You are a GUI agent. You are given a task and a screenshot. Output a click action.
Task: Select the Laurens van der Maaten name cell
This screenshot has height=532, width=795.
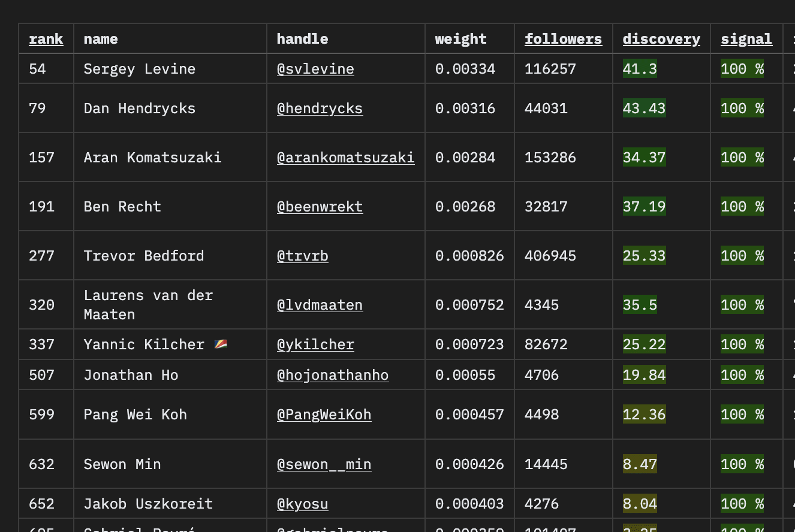pos(148,305)
